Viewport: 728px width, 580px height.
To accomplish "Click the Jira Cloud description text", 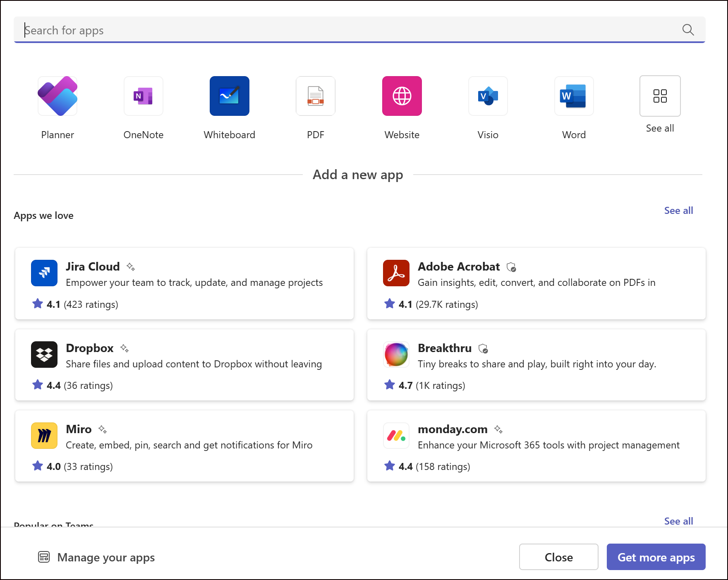I will [194, 283].
